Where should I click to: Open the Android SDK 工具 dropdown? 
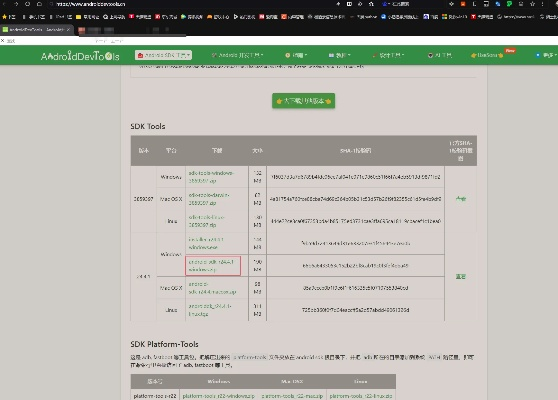click(163, 55)
